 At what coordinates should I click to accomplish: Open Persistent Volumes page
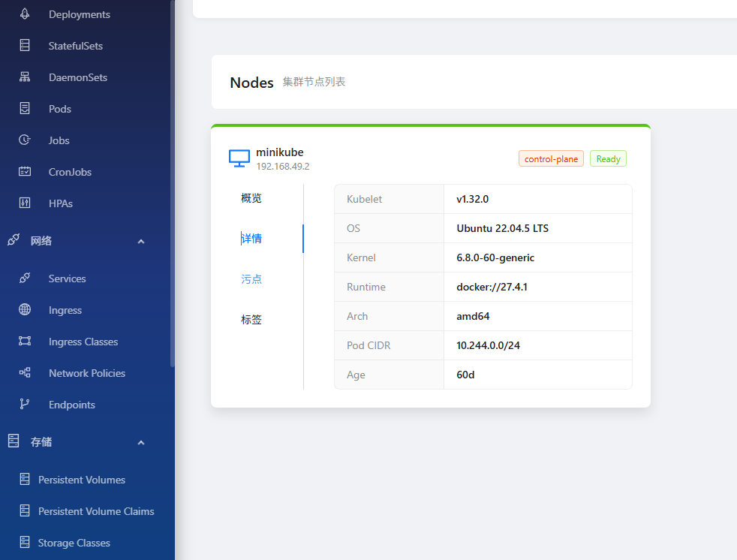point(82,480)
